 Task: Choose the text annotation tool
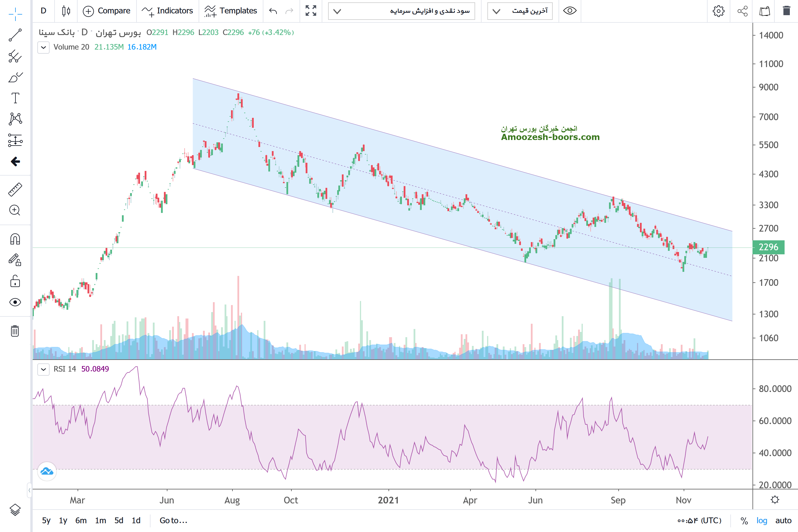(15, 98)
